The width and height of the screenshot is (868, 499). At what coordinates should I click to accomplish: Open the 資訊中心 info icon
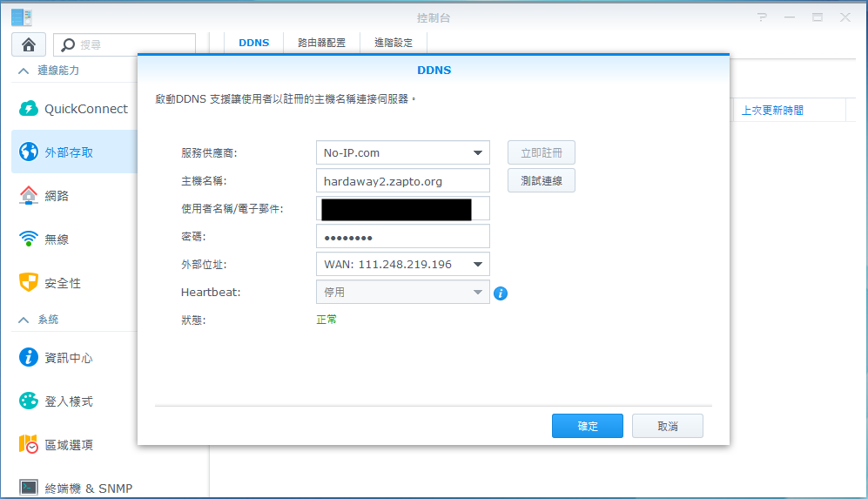click(28, 357)
